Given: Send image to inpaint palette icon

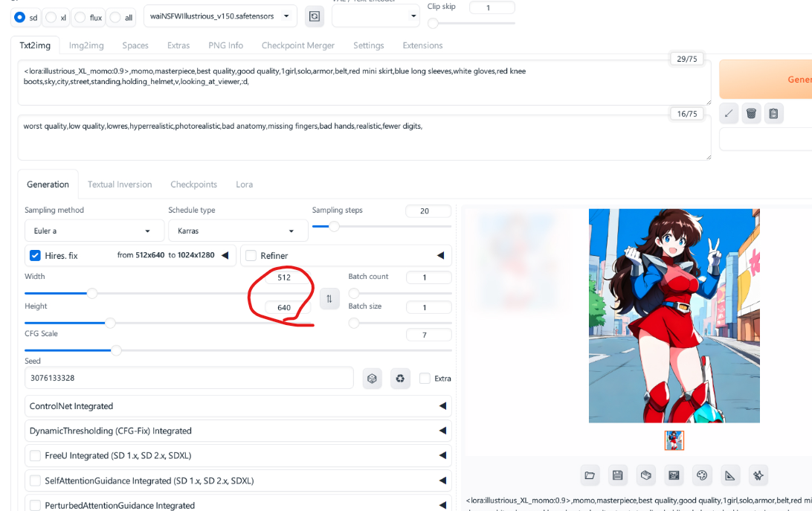Looking at the screenshot, I should pyautogui.click(x=702, y=475).
